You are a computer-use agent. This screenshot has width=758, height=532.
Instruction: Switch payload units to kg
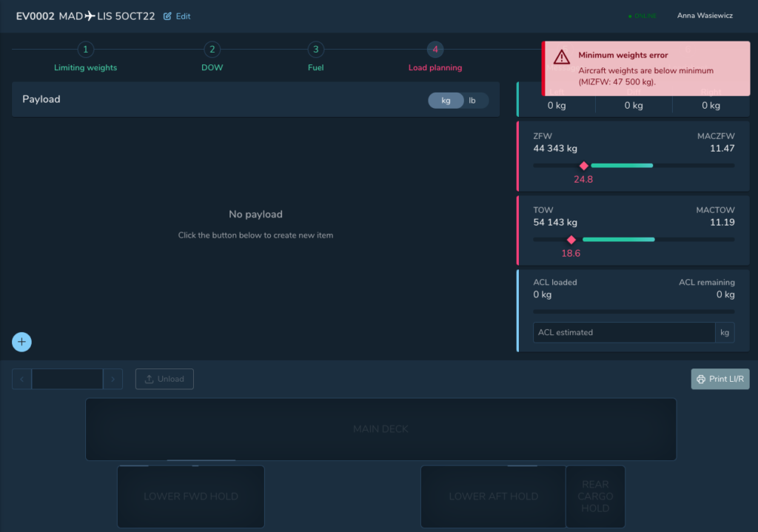tap(446, 101)
